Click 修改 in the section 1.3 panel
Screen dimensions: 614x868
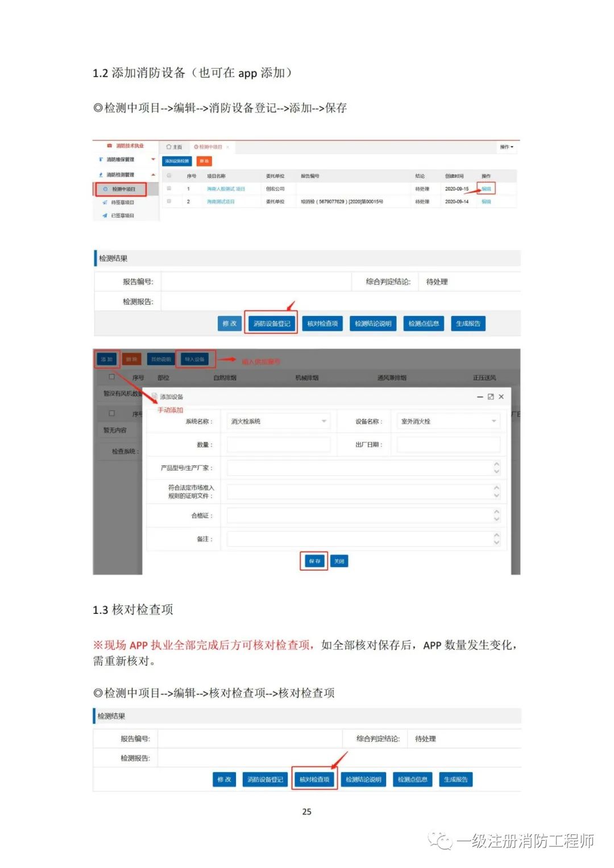(224, 779)
